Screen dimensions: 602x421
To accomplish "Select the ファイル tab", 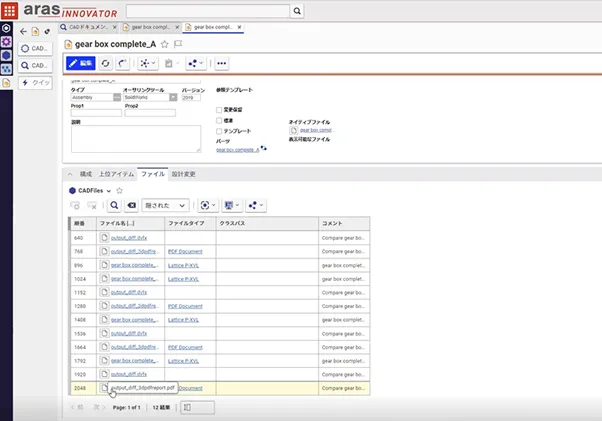I will pos(153,174).
